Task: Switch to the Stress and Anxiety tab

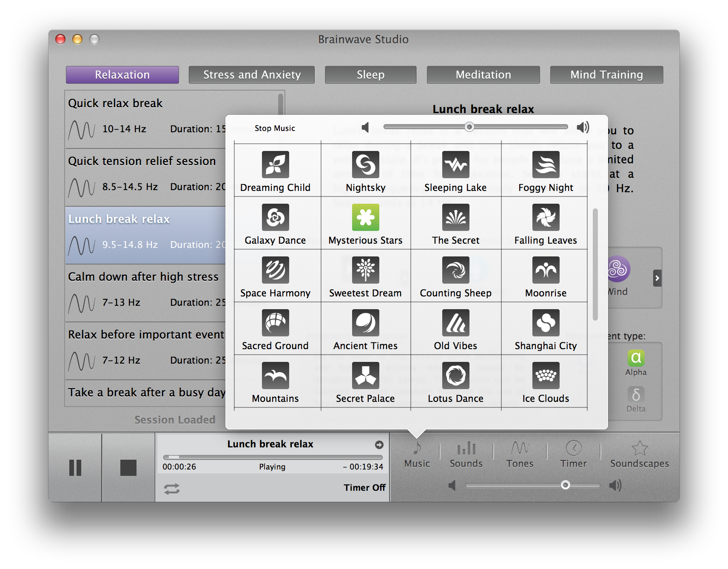Action: [252, 75]
